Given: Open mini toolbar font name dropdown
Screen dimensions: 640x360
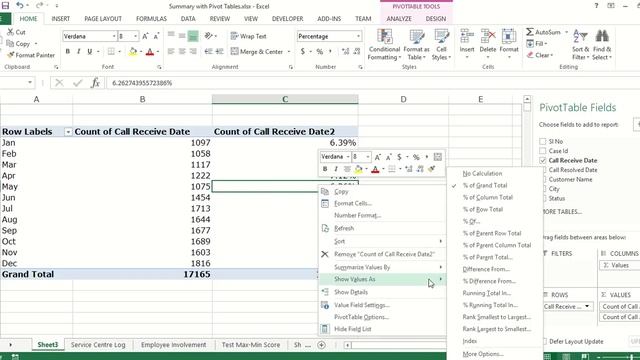Looking at the screenshot, I should (348, 157).
